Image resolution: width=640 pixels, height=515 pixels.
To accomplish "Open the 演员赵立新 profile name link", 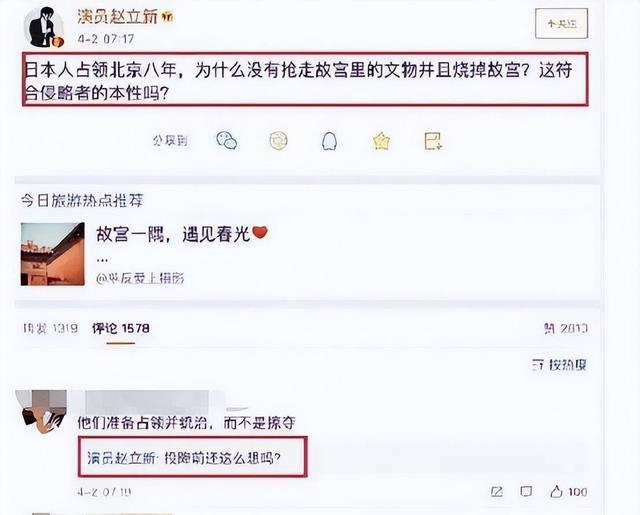I will 117,16.
